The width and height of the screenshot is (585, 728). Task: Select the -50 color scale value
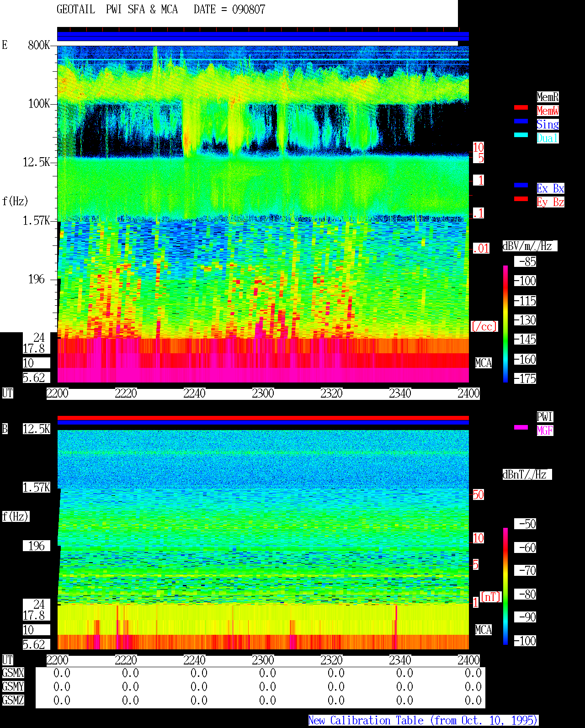[x=525, y=524]
